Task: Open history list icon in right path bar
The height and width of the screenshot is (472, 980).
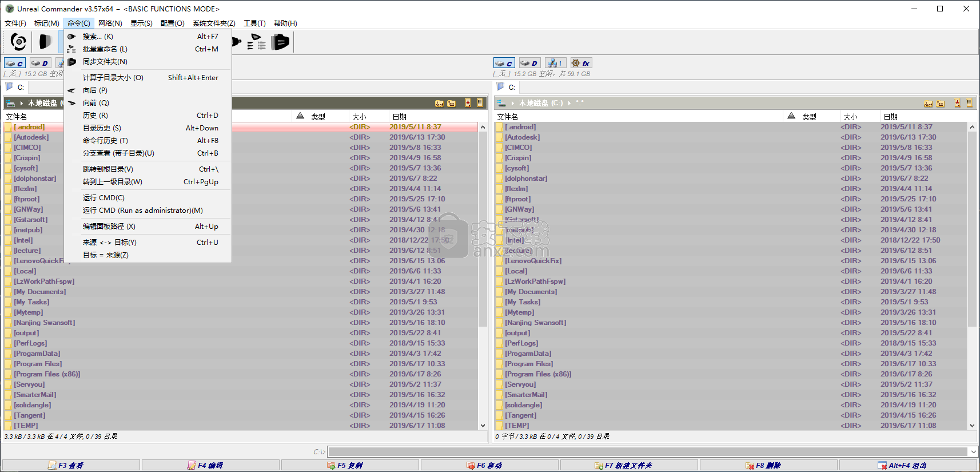Action: (x=970, y=103)
